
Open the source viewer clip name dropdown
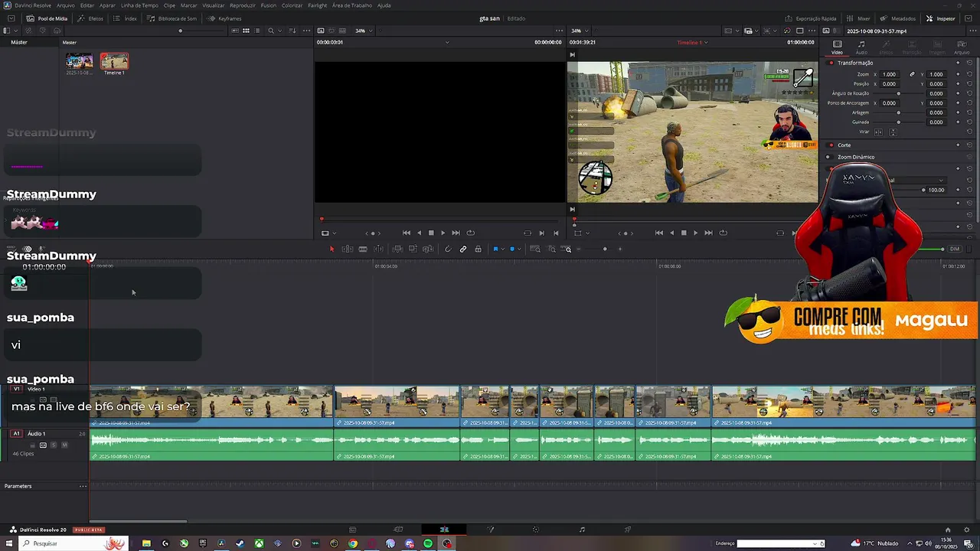[x=447, y=42]
